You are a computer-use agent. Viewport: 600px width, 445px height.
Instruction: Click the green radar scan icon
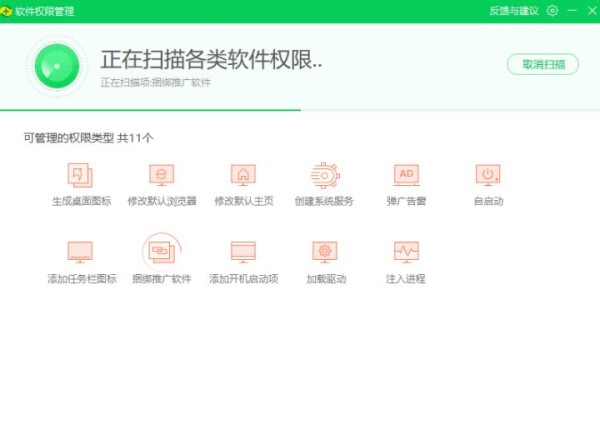tap(57, 65)
